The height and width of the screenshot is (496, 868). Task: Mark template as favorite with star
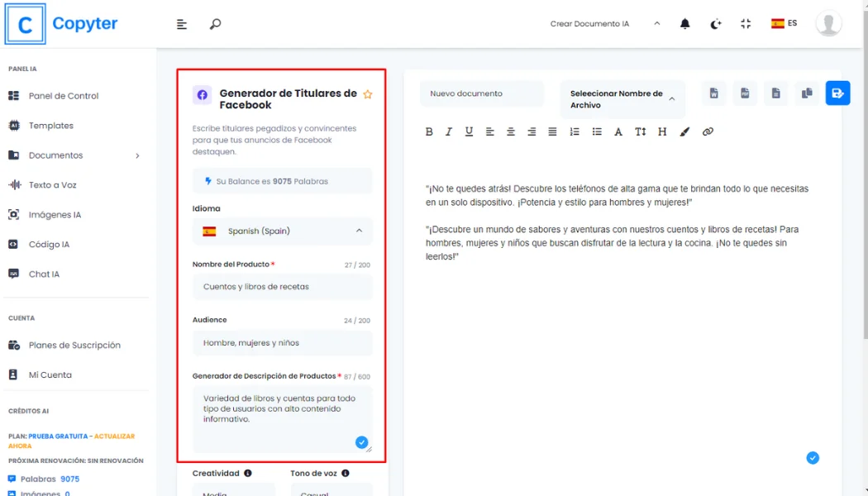[368, 94]
